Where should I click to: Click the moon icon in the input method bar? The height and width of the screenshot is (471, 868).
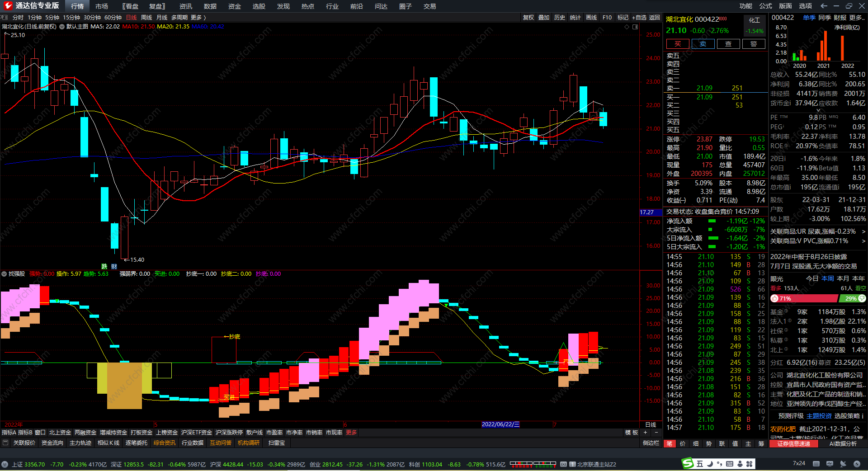pyautogui.click(x=710, y=464)
